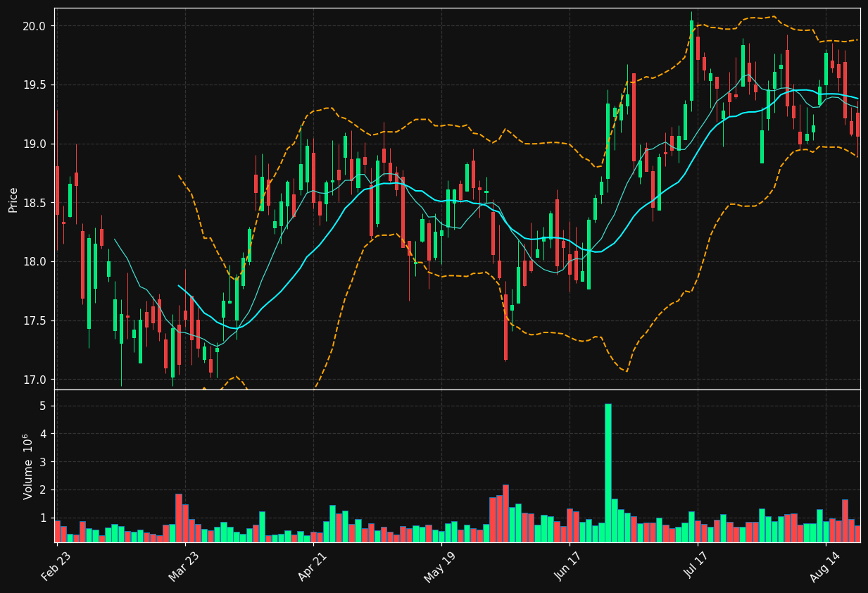
Task: Click the volume axis label 1
Action: pos(42,518)
